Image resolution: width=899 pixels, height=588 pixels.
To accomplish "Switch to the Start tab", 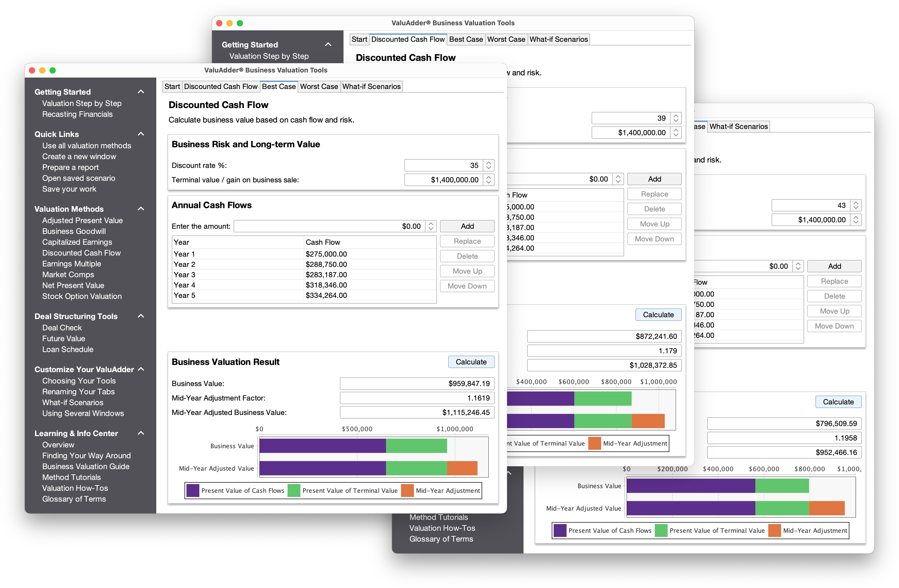I will point(172,86).
